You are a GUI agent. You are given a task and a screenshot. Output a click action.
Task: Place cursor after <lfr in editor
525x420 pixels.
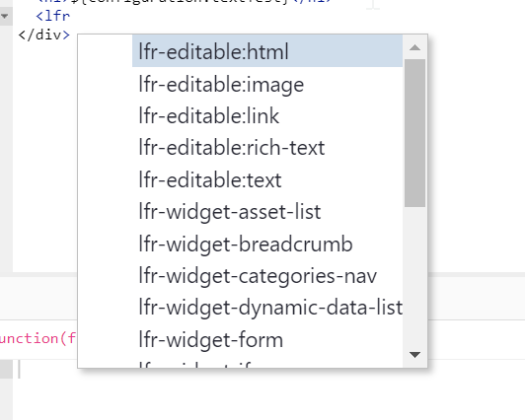tap(70, 16)
